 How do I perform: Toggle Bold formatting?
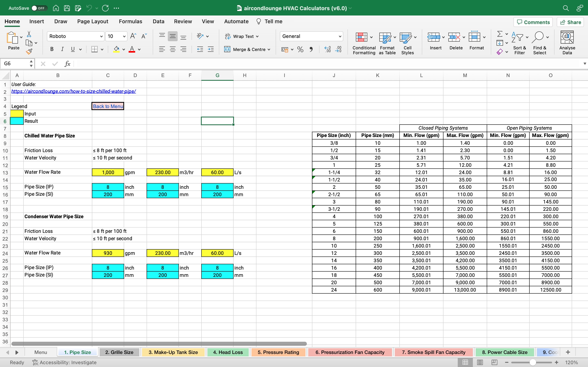point(52,49)
